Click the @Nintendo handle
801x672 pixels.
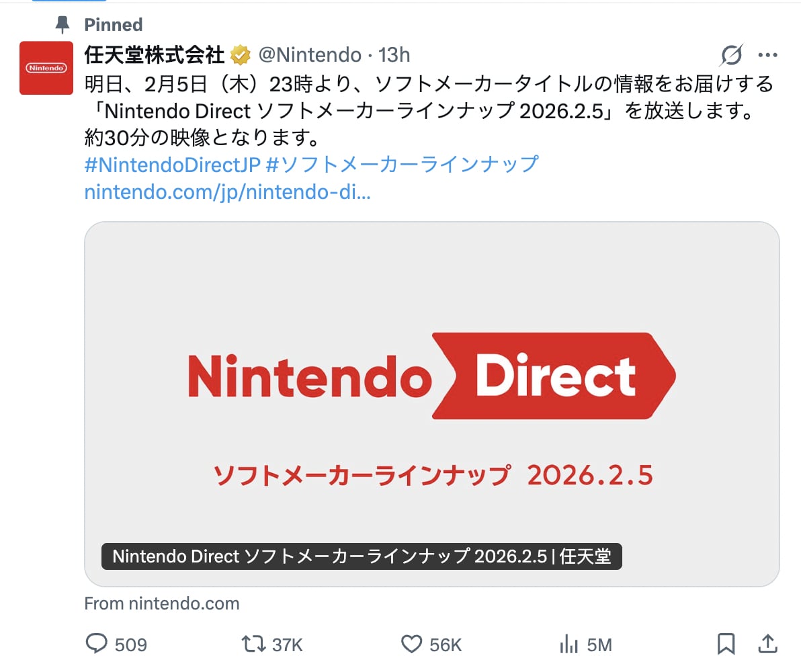coord(310,54)
